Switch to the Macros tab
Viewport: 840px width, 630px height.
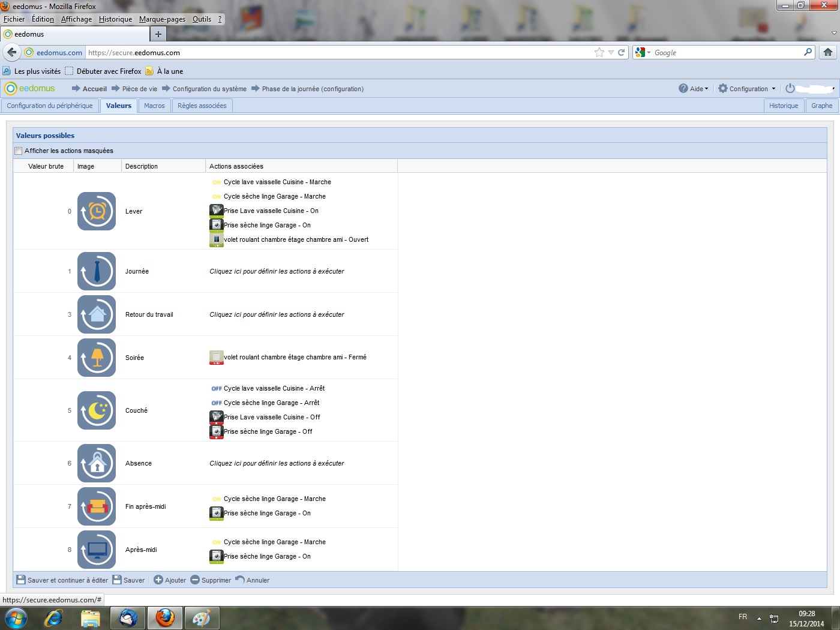point(154,106)
